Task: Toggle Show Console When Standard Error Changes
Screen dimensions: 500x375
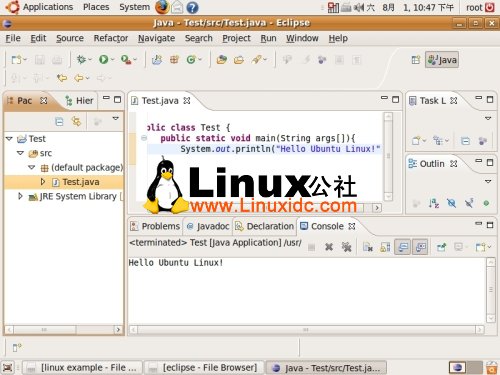Action: point(420,247)
